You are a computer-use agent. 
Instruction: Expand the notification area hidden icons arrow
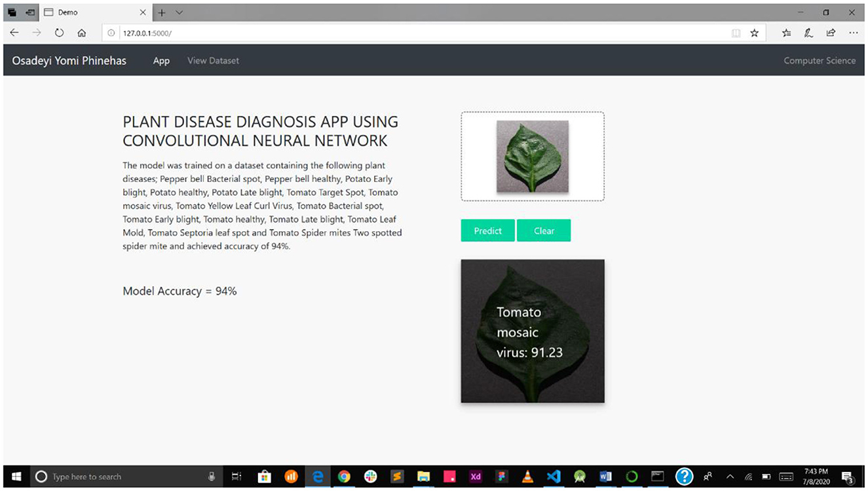pyautogui.click(x=729, y=476)
